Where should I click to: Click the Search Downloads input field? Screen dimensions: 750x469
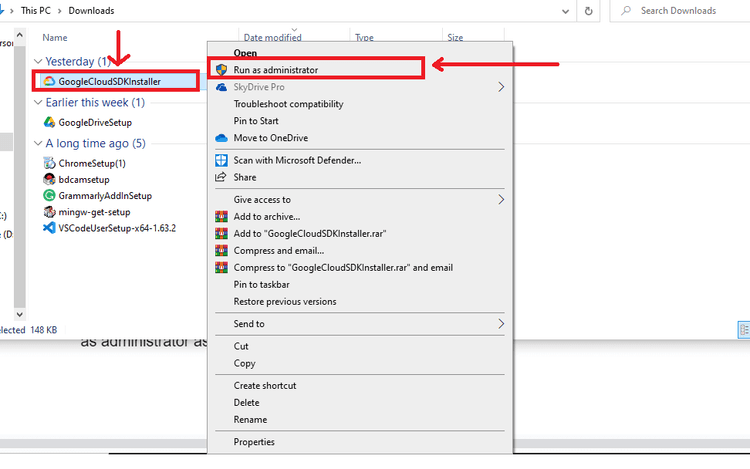[x=690, y=11]
